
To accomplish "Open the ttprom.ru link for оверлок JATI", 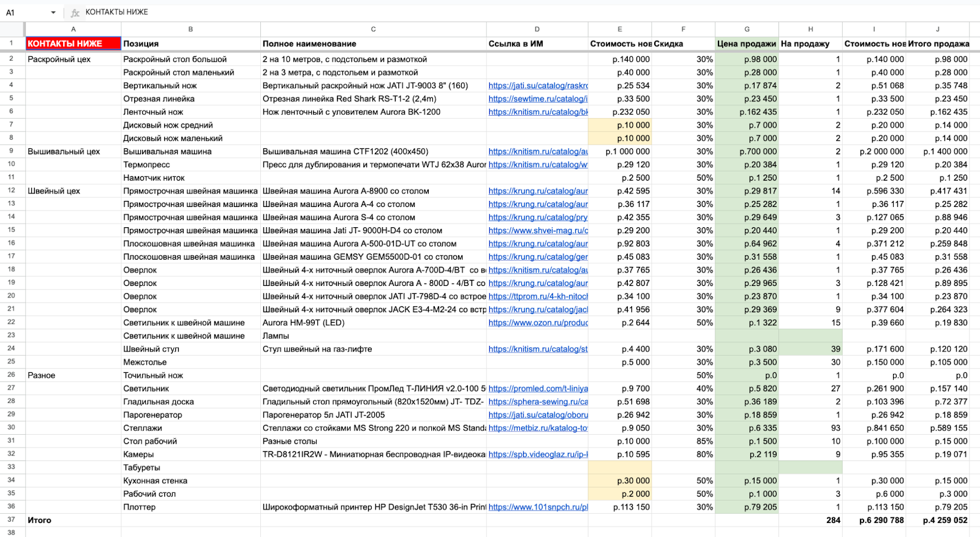I will pos(538,296).
